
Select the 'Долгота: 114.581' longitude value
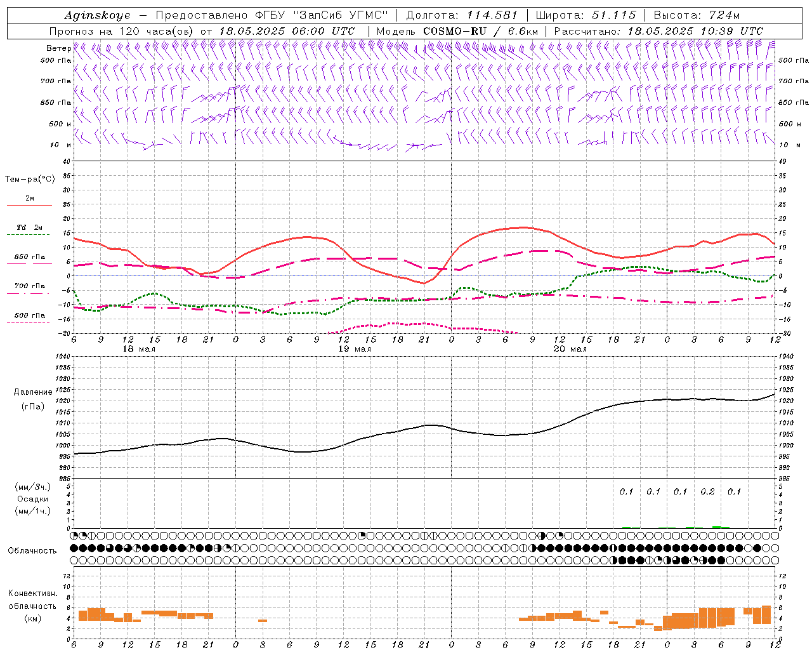[x=462, y=15]
